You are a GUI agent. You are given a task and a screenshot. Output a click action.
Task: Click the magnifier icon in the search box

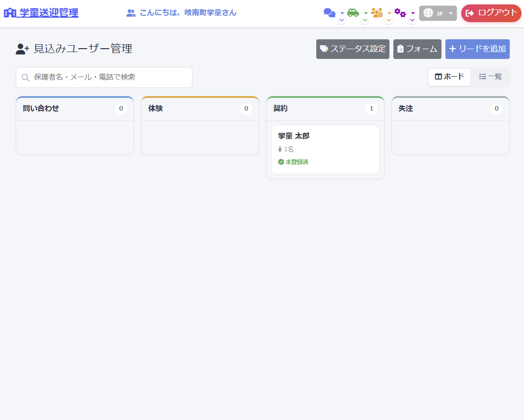click(x=26, y=78)
